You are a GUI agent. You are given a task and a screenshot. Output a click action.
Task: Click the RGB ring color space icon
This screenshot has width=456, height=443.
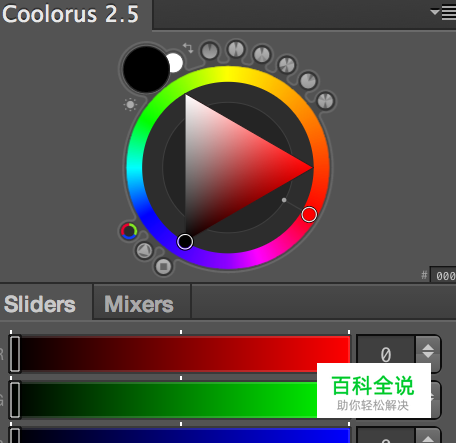tap(129, 231)
